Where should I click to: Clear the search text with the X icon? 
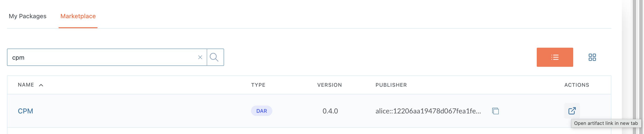[200, 57]
